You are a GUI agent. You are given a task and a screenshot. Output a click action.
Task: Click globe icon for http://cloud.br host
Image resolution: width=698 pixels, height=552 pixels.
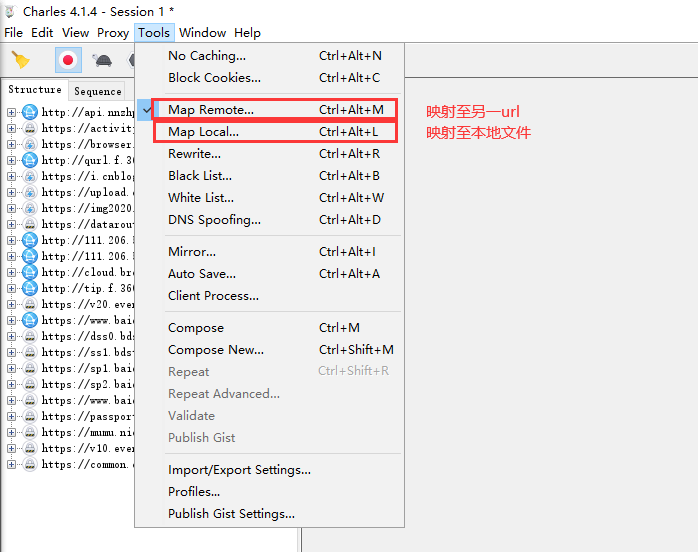pyautogui.click(x=30, y=272)
